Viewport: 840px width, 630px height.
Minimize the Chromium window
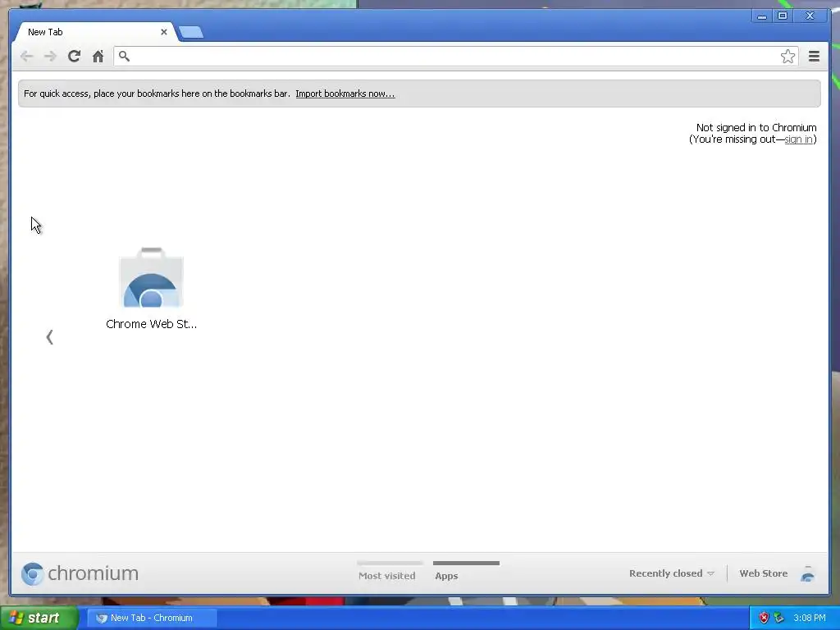tap(762, 16)
